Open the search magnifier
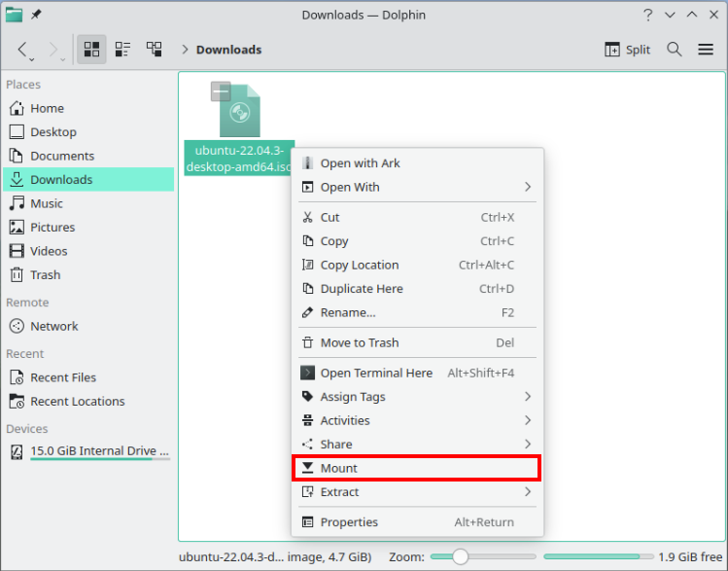This screenshot has height=571, width=728. (675, 50)
